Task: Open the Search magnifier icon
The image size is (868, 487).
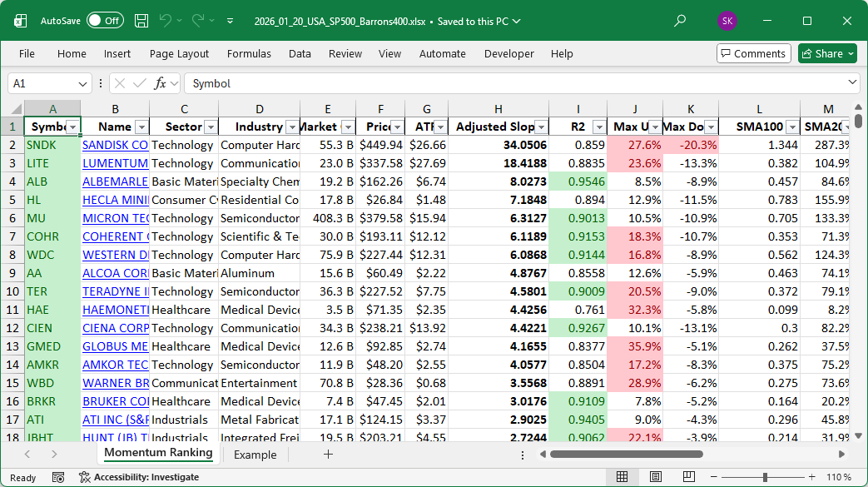Action: 681,21
